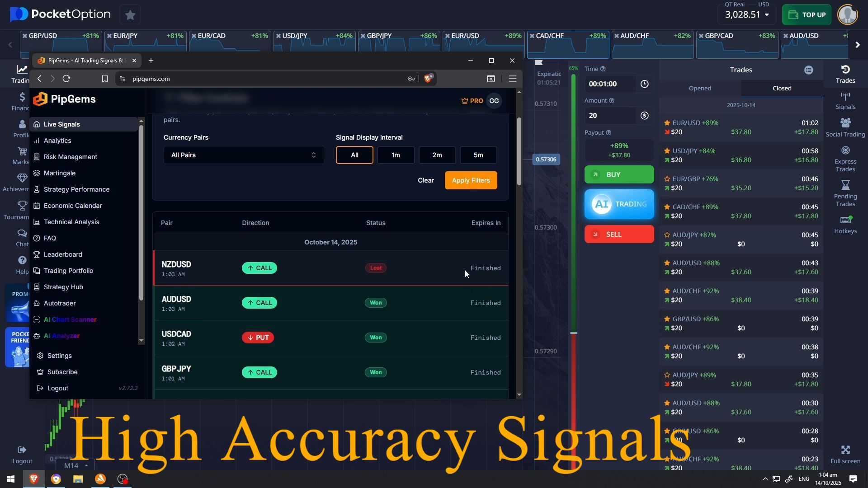Open Social Trading icon in right sidebar
The image size is (868, 488).
(845, 123)
